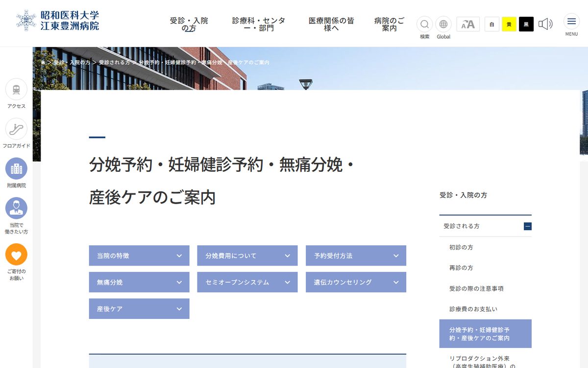Jump to the 無痛分娩 section
The width and height of the screenshot is (588, 368).
(x=139, y=282)
